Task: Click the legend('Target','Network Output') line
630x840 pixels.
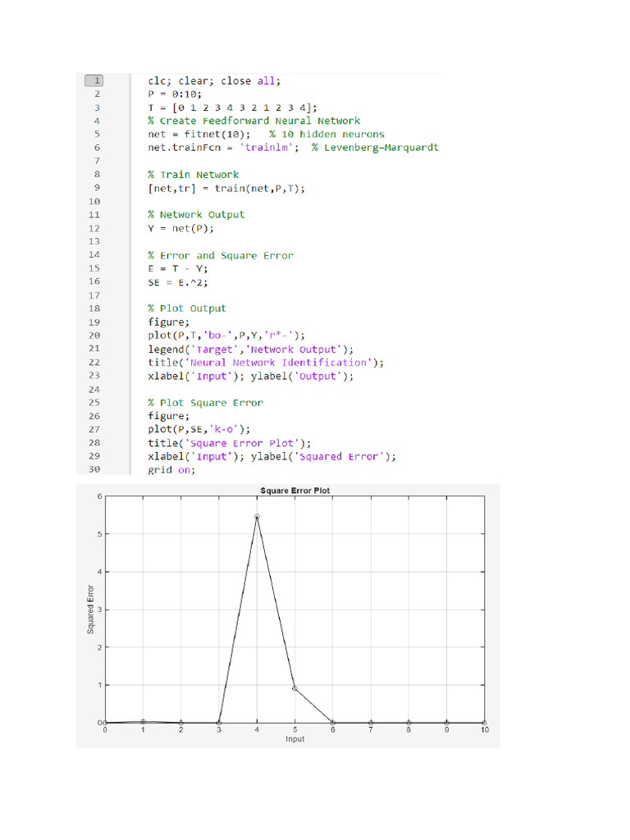Action: pyautogui.click(x=251, y=349)
